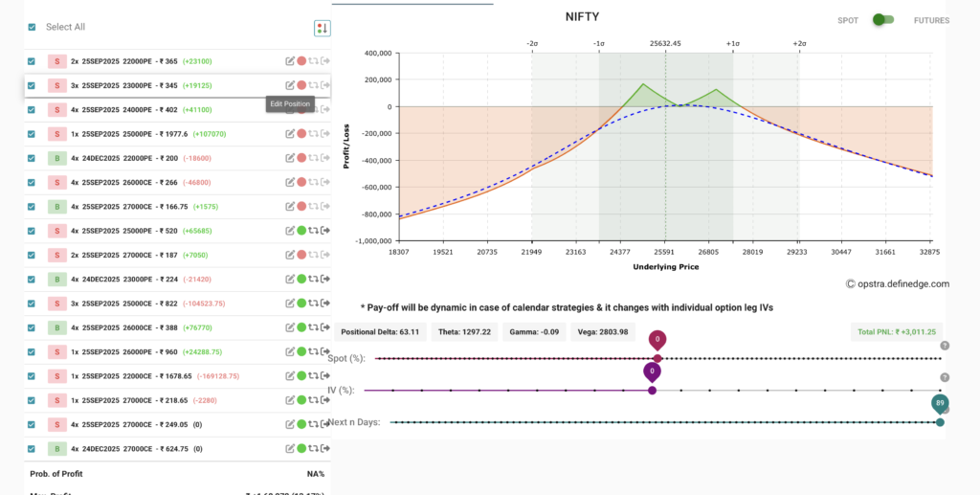The image size is (980, 495).
Task: Click help icon next to IV slider
Action: tap(945, 378)
